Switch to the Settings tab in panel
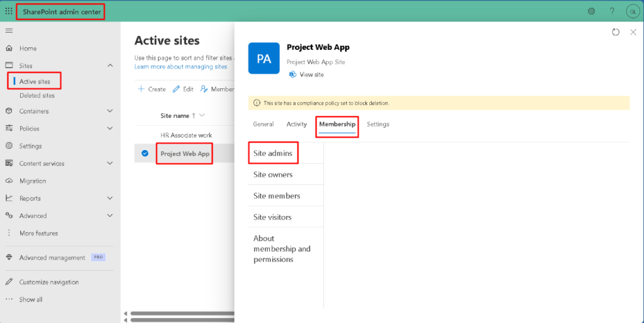The image size is (644, 323). (378, 124)
